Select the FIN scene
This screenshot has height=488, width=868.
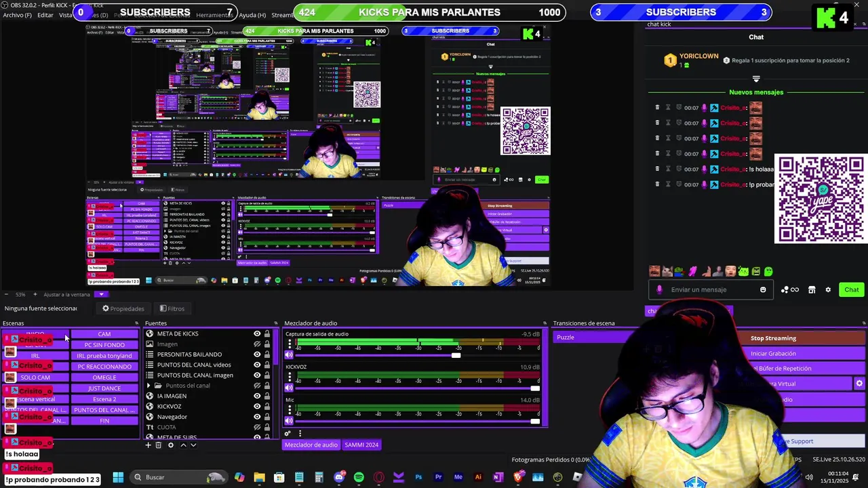(x=104, y=421)
